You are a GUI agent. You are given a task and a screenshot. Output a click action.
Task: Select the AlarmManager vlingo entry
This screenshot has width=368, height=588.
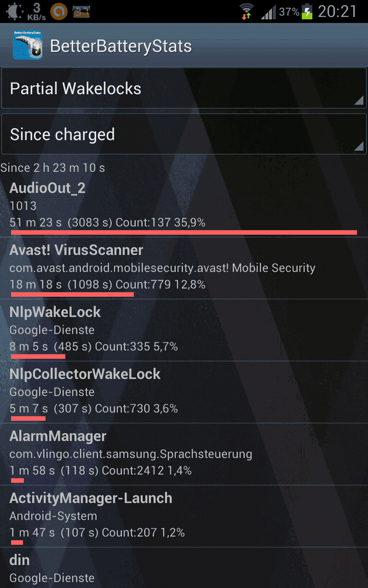pyautogui.click(x=184, y=454)
